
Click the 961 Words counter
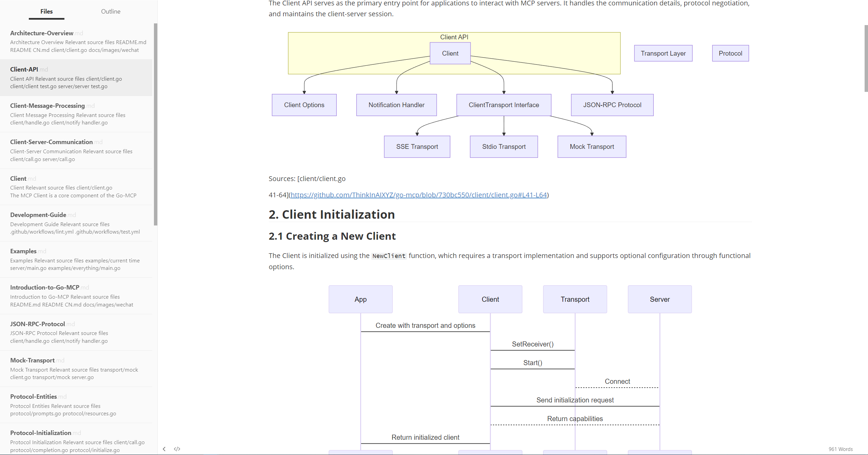coord(841,449)
